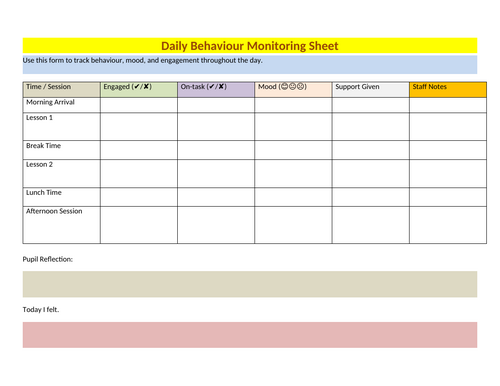Click the Staff Notes cell for Afternoon Session
Screen dimensions: 500x386
point(448,225)
